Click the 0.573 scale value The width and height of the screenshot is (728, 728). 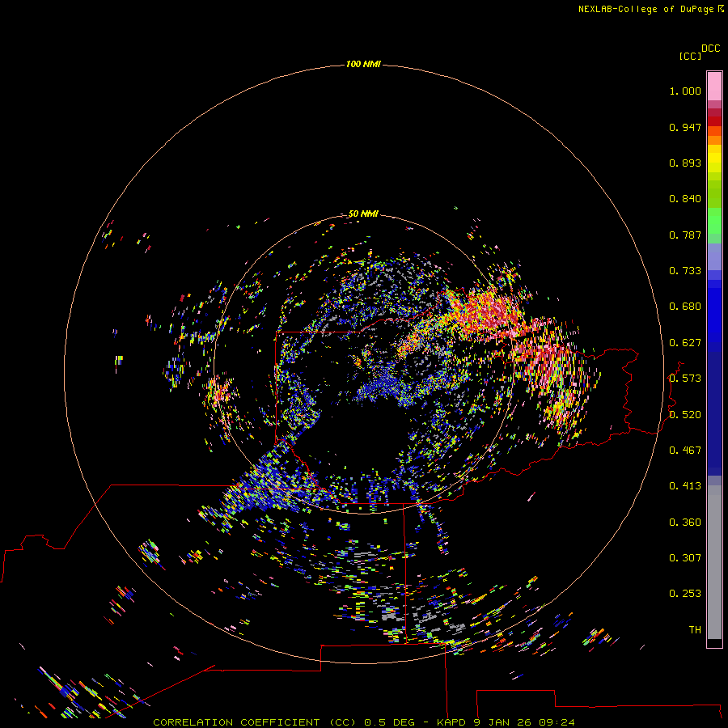click(x=685, y=379)
